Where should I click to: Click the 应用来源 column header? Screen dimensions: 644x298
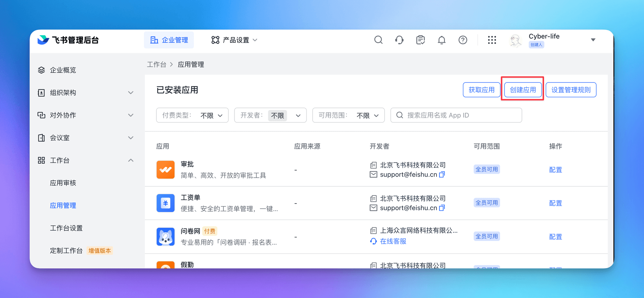307,146
